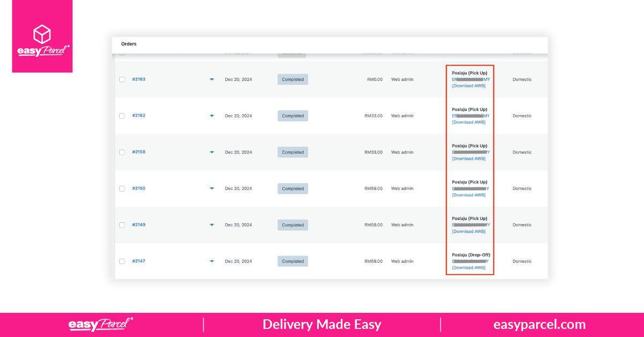This screenshot has width=644, height=337.
Task: Click the RM59.00 total of order #2150
Action: (x=374, y=188)
